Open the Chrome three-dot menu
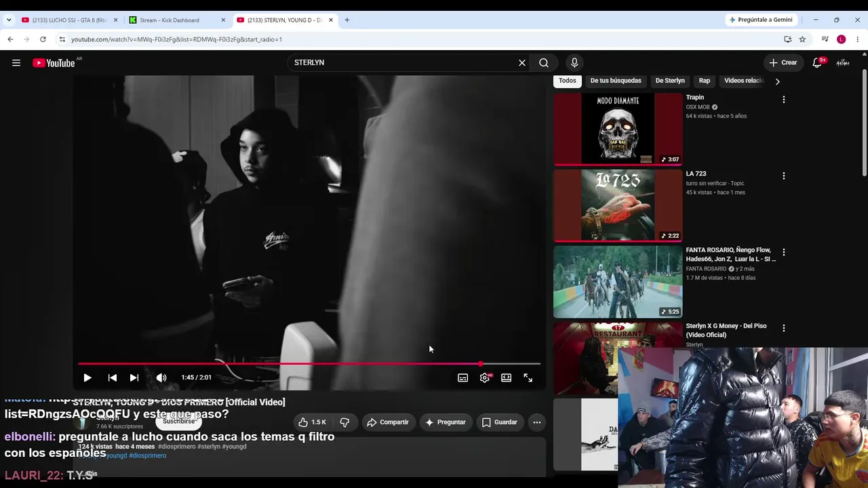The width and height of the screenshot is (868, 488). click(857, 39)
